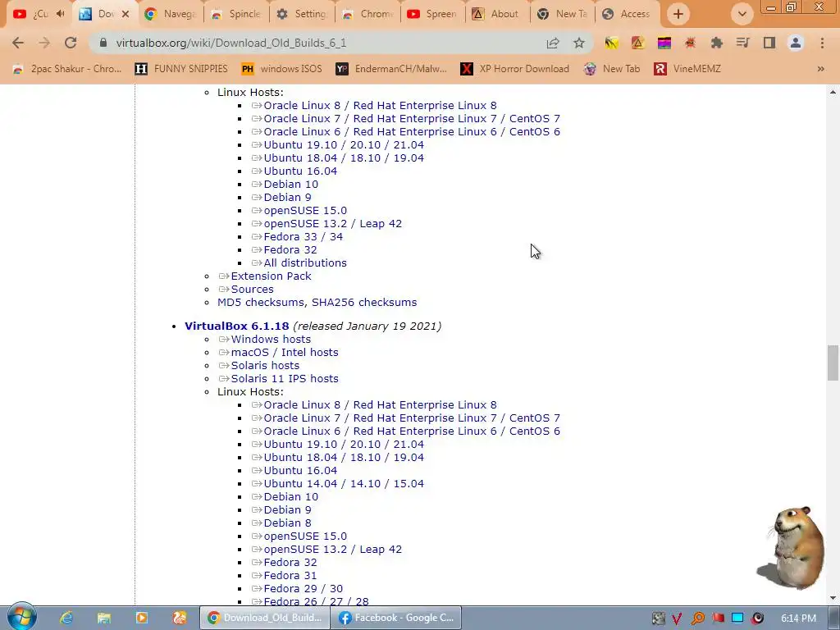Click the 6:14 PM taskbar clock
The width and height of the screenshot is (840, 630).
coord(798,619)
